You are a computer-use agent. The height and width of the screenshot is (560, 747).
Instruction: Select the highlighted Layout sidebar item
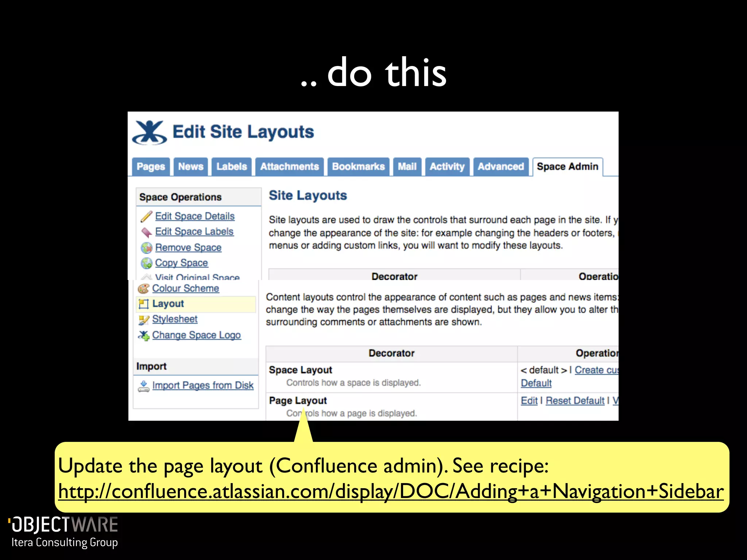[x=196, y=304]
